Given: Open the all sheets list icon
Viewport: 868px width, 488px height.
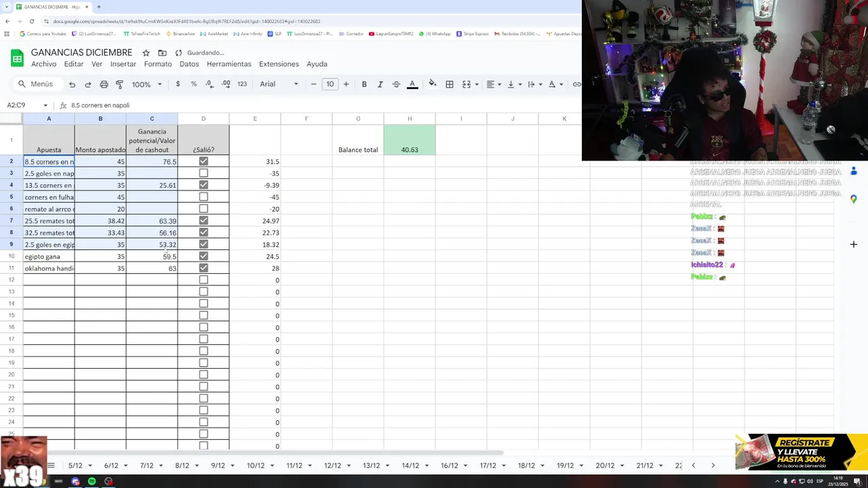Looking at the screenshot, I should [x=51, y=466].
